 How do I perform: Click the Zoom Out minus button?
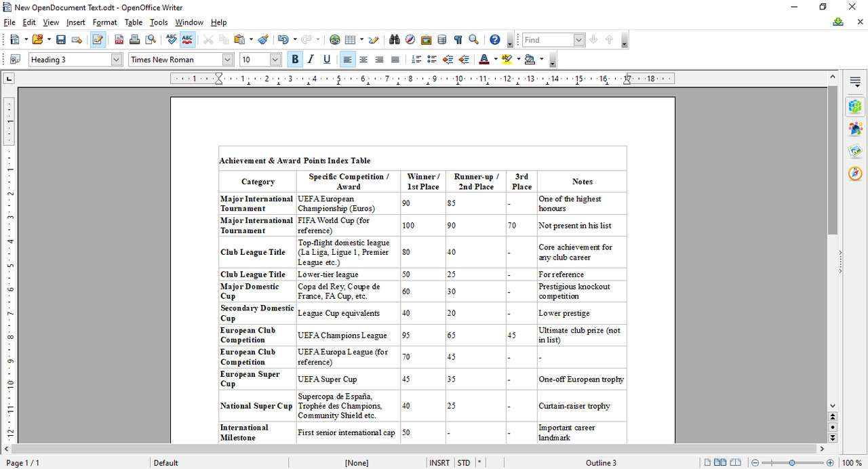(x=755, y=463)
